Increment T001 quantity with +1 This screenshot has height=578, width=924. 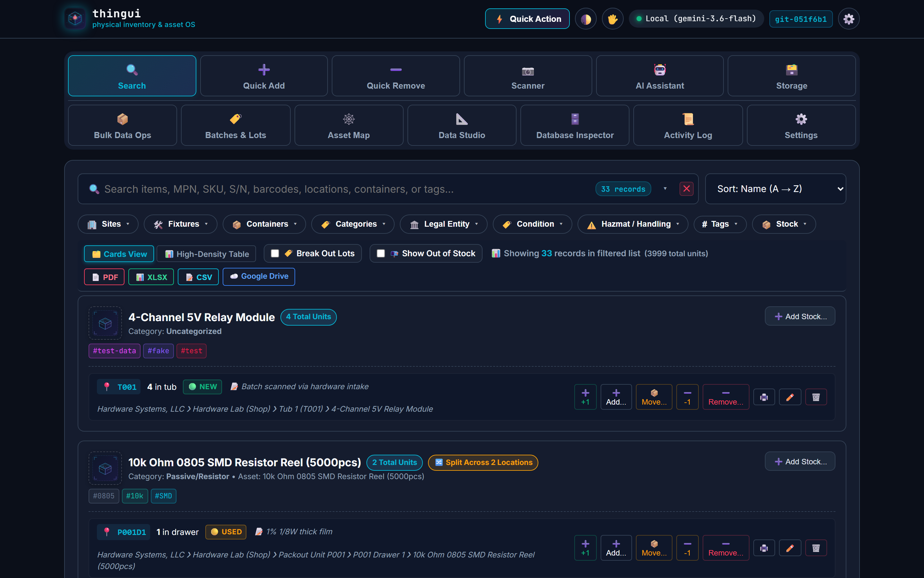point(585,397)
